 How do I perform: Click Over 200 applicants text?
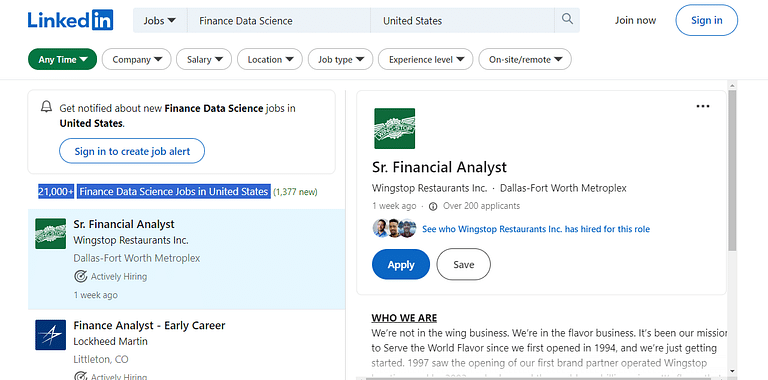tap(481, 206)
